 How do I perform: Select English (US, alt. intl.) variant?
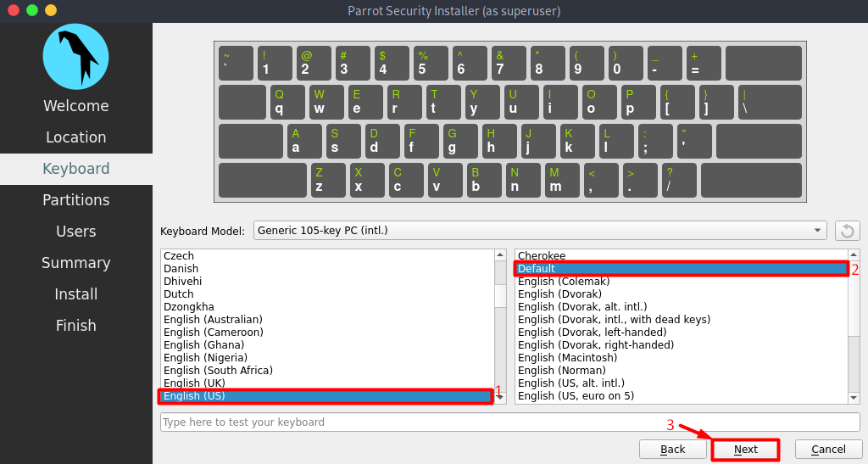coord(682,383)
